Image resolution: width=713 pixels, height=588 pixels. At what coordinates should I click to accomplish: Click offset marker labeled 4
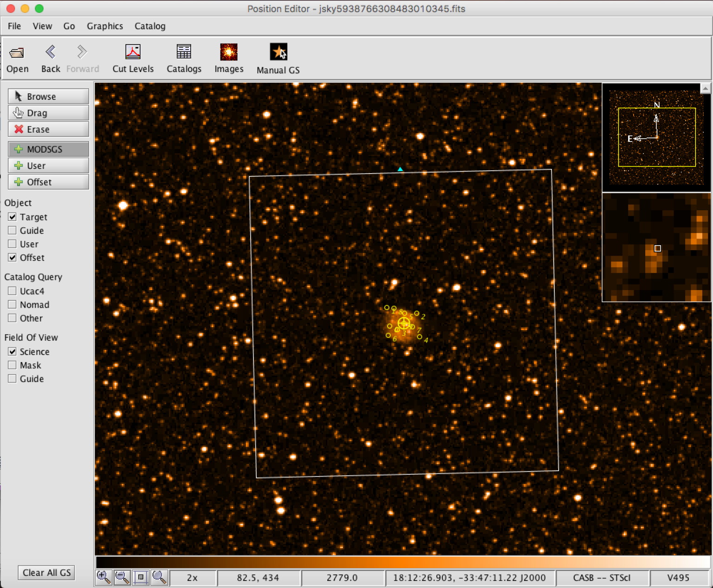[420, 337]
